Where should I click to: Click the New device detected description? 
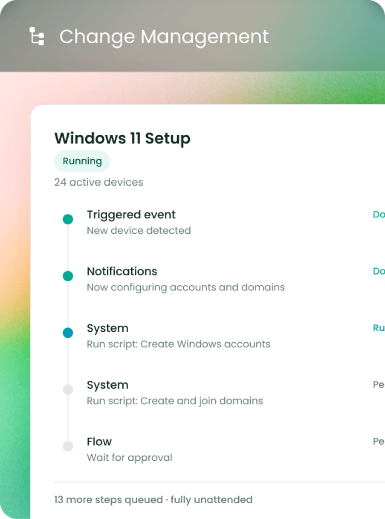pyautogui.click(x=139, y=230)
